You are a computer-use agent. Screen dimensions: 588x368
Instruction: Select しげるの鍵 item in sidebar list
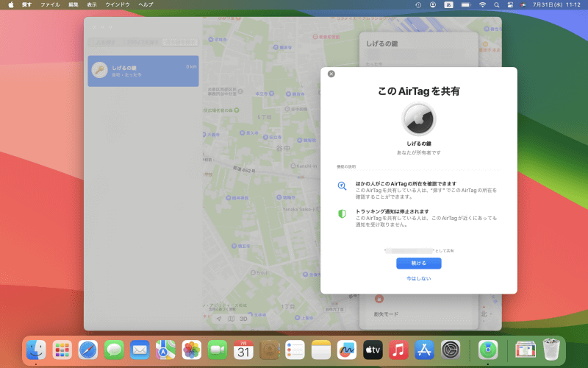[x=143, y=71]
